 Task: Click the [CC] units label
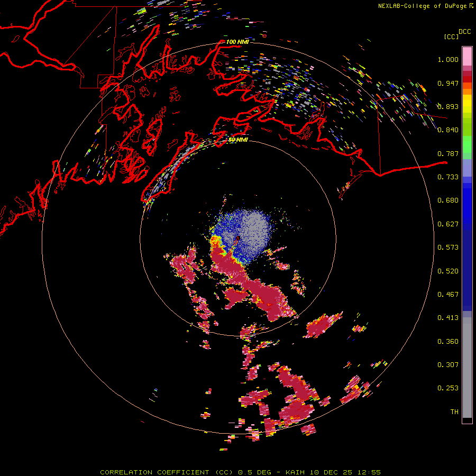point(451,36)
